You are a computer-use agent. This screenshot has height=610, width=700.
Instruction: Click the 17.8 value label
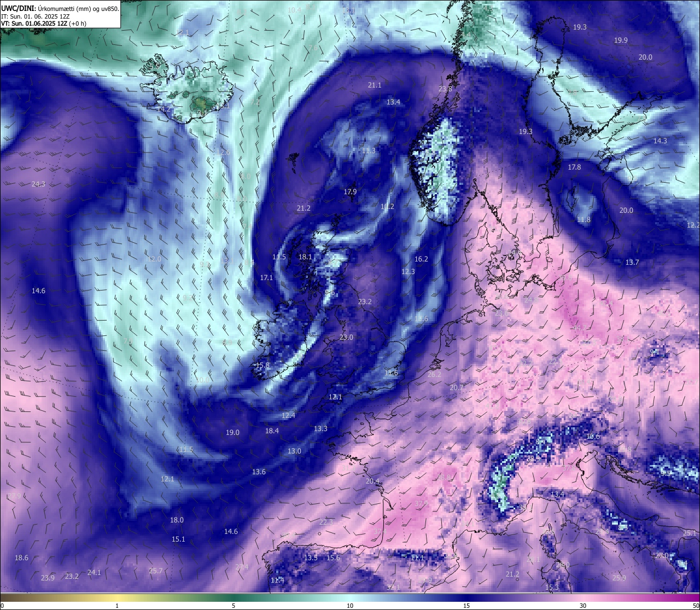(574, 167)
